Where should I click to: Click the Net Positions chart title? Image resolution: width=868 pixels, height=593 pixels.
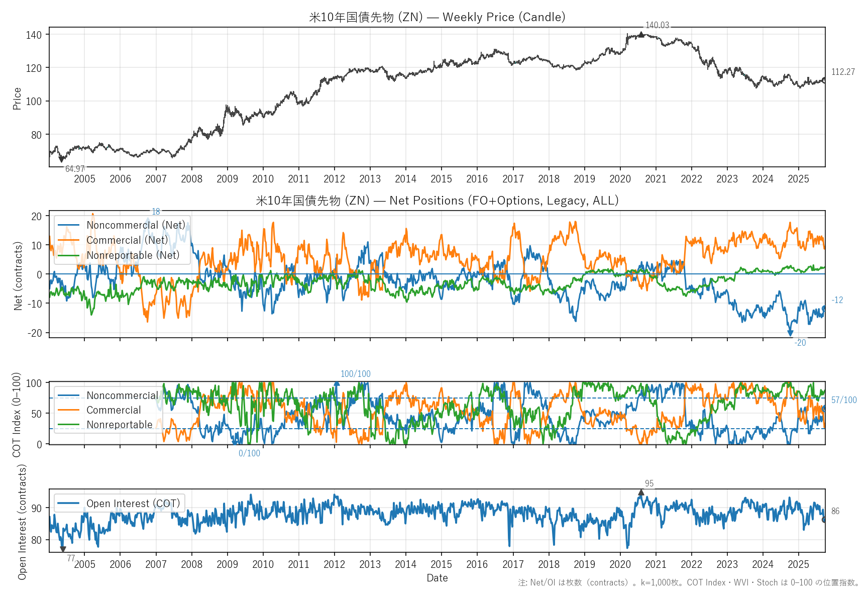coord(437,201)
